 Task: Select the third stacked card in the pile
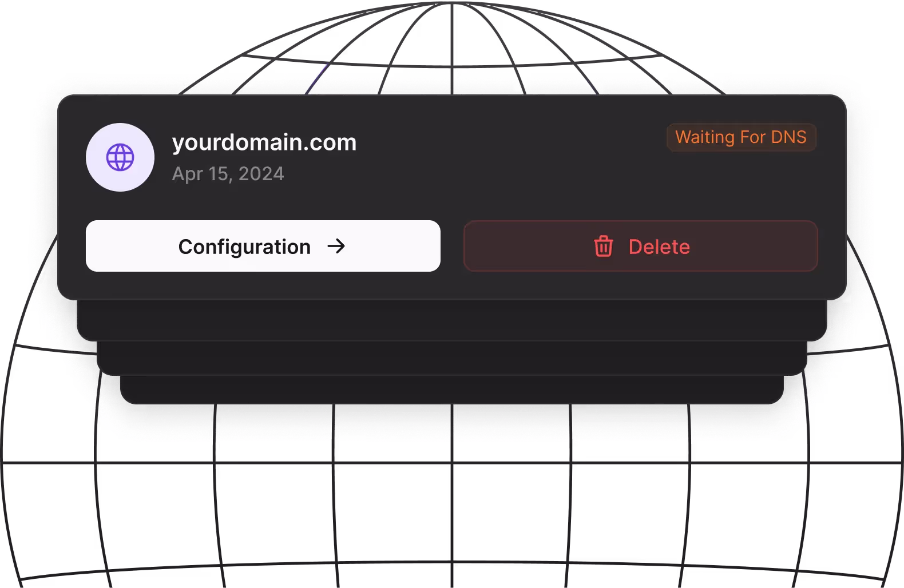point(451,359)
